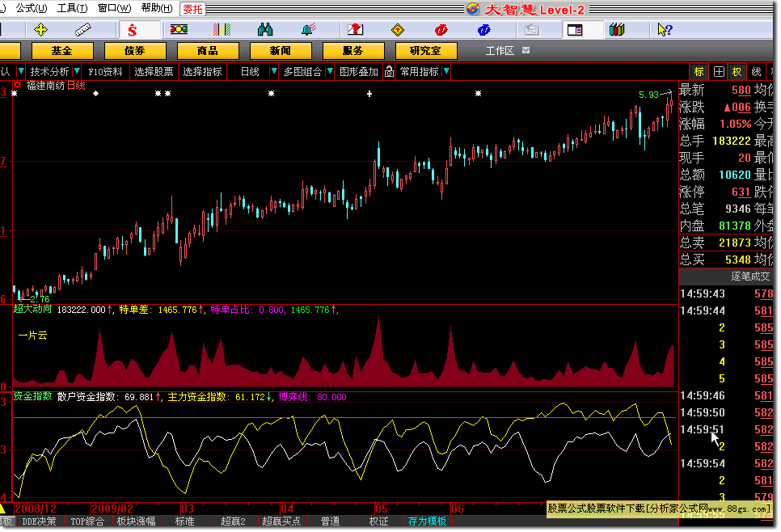Switch to the 权证 tab
This screenshot has width=781, height=532.
click(x=378, y=521)
